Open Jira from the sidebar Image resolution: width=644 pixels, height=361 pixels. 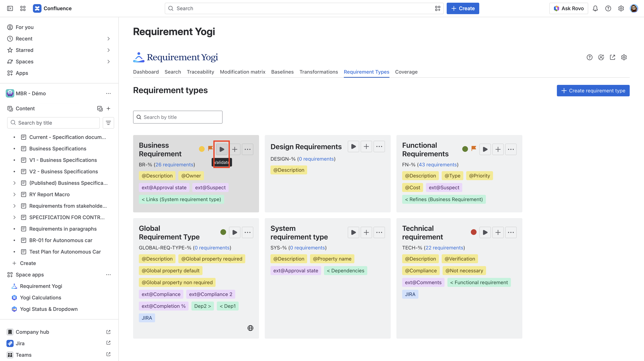(x=20, y=343)
